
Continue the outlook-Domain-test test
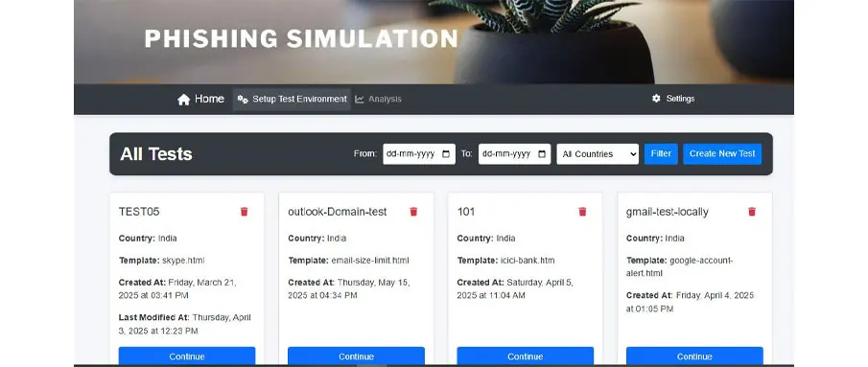tap(357, 356)
